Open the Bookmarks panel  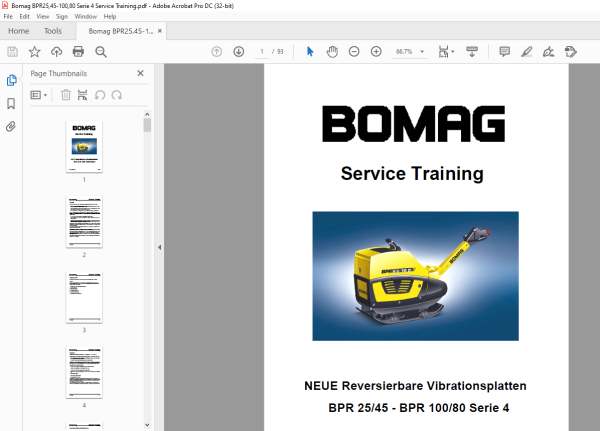click(x=11, y=103)
